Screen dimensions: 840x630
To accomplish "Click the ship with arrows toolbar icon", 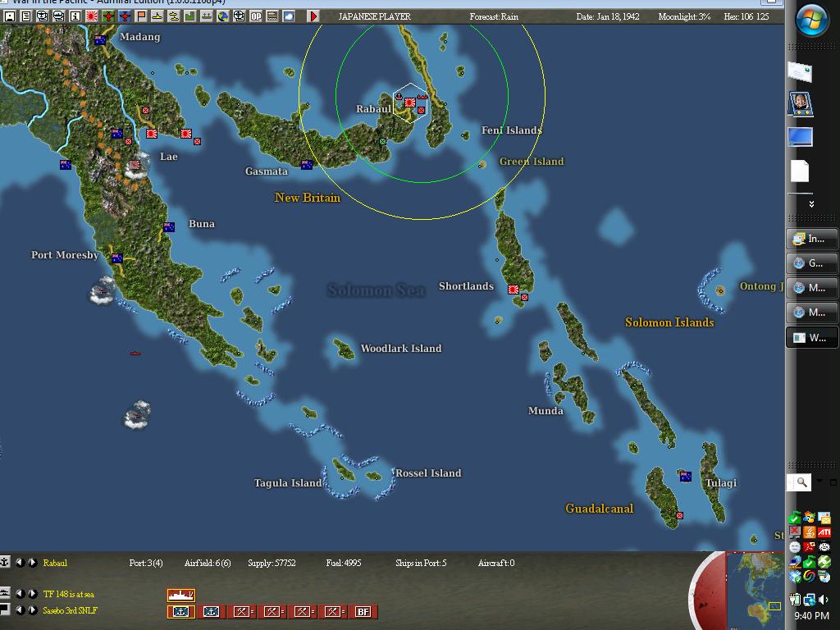I will click(x=206, y=16).
